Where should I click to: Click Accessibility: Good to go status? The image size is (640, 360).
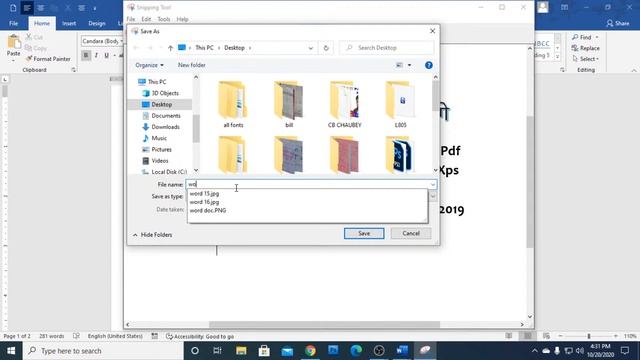[200, 336]
